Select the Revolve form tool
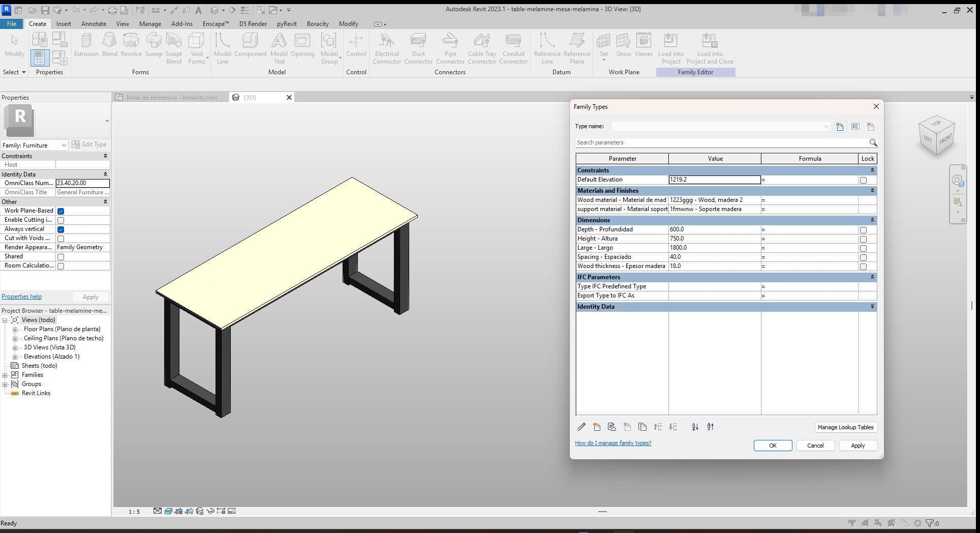980x533 pixels. point(131,45)
